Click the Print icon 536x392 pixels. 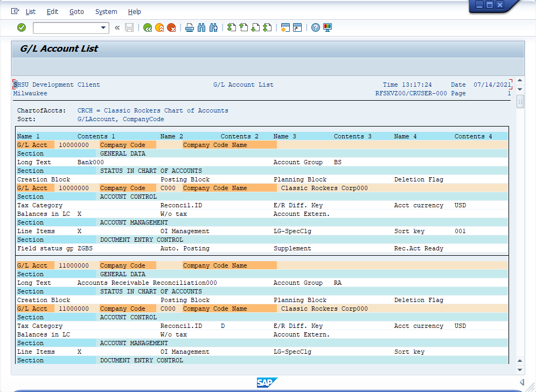coord(190,27)
